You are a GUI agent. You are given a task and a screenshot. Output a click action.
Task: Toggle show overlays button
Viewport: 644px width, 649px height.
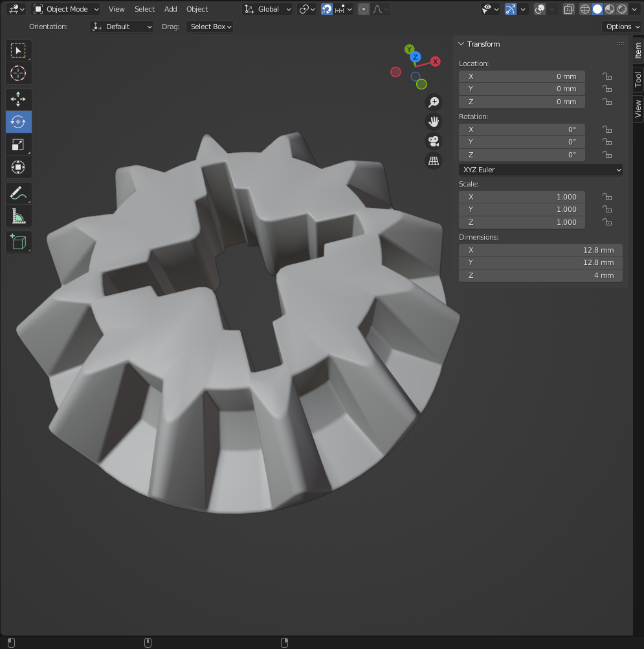pos(540,9)
